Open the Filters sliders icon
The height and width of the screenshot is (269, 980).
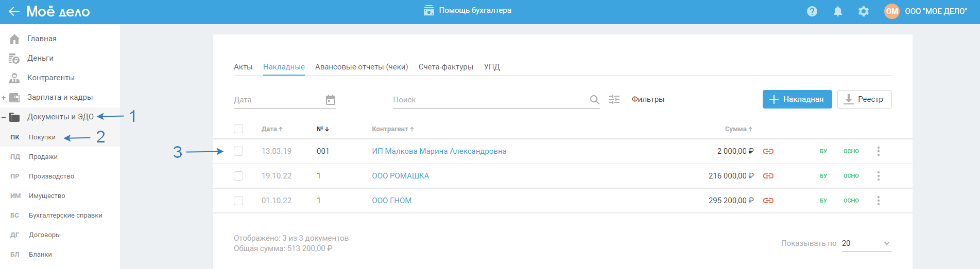click(614, 99)
